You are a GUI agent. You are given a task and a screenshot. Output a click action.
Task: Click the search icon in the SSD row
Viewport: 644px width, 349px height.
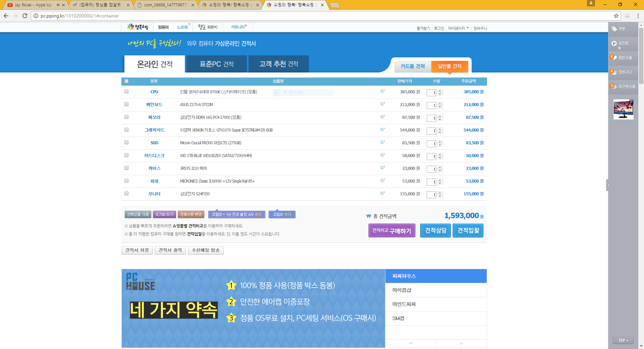382,142
